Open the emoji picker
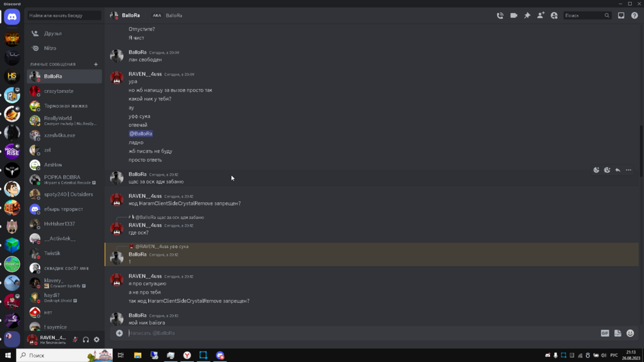 (630, 333)
